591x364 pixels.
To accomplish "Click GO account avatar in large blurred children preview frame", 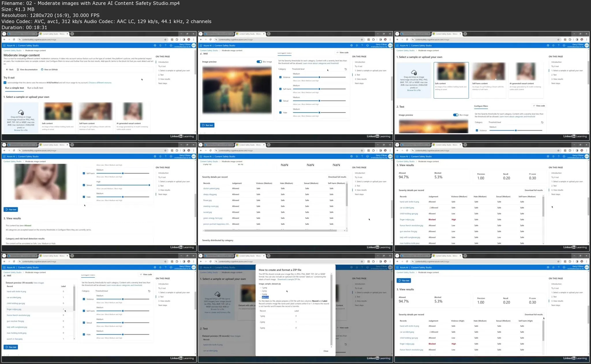I will (390, 46).
